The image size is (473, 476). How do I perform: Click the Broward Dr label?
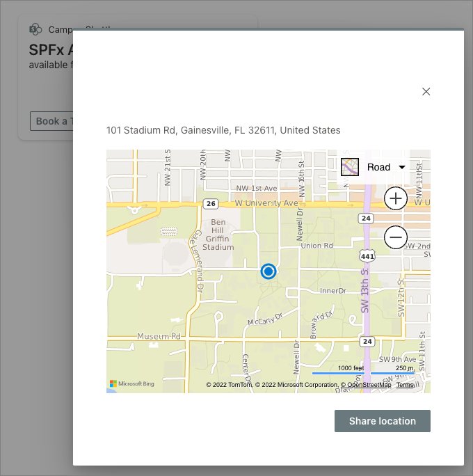(x=321, y=324)
